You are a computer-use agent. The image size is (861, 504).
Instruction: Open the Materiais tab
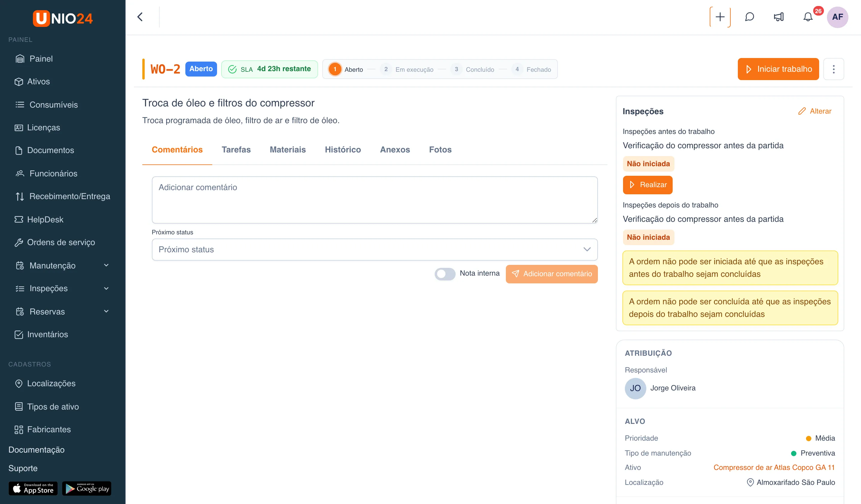pyautogui.click(x=288, y=150)
